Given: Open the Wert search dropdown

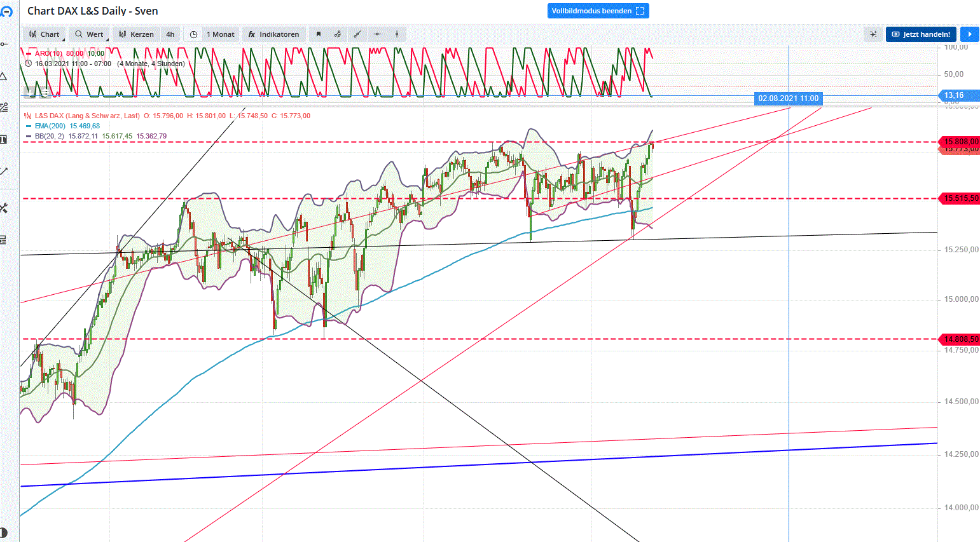Looking at the screenshot, I should 89,34.
